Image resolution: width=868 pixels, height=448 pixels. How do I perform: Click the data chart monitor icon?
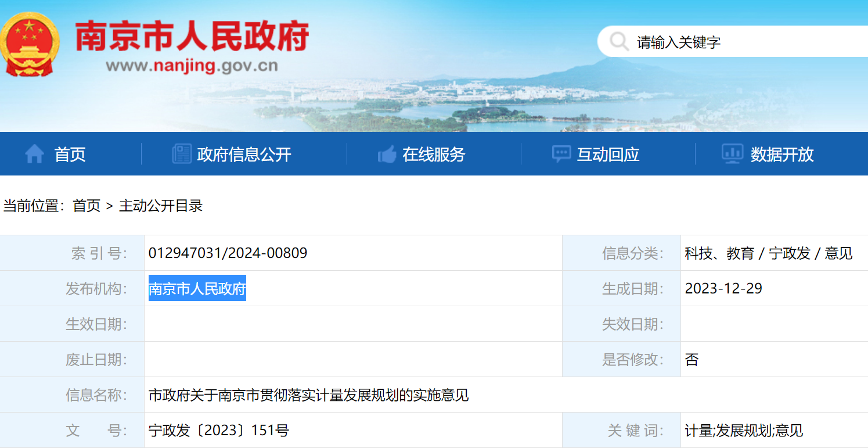[x=732, y=154]
